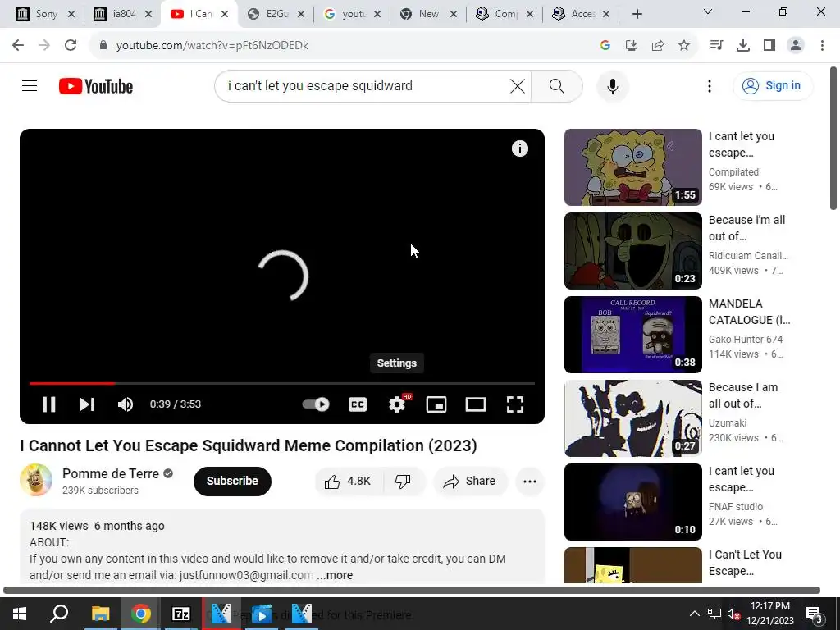
Task: Open Chrome three-dot menu
Action: click(x=822, y=46)
